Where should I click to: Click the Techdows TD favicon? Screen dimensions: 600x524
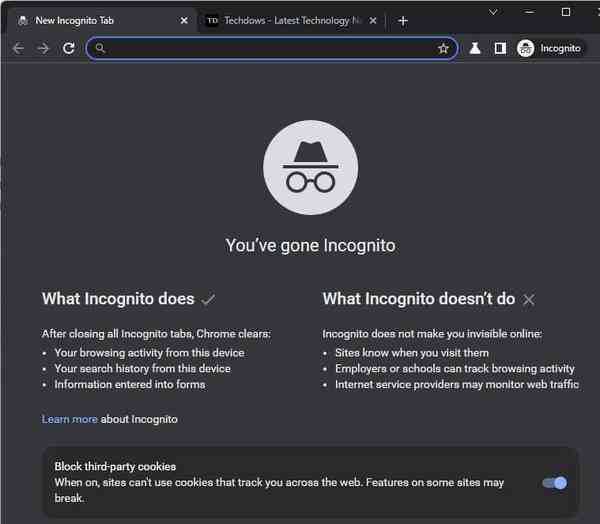coord(212,21)
